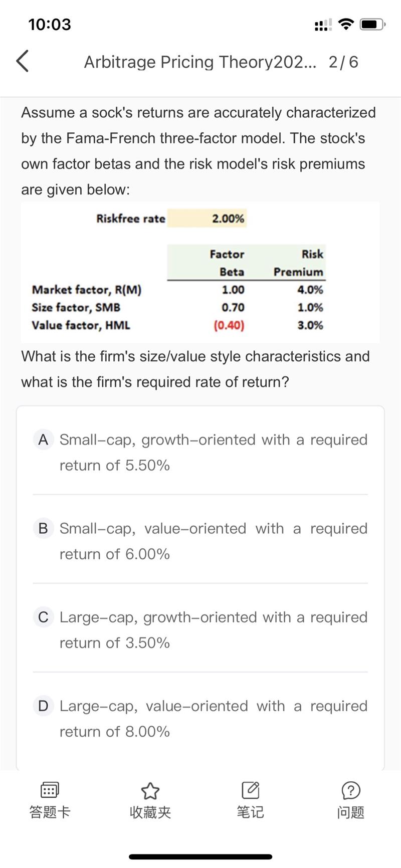401x868 pixels.
Task: Select answer option D circle
Action: [x=43, y=706]
